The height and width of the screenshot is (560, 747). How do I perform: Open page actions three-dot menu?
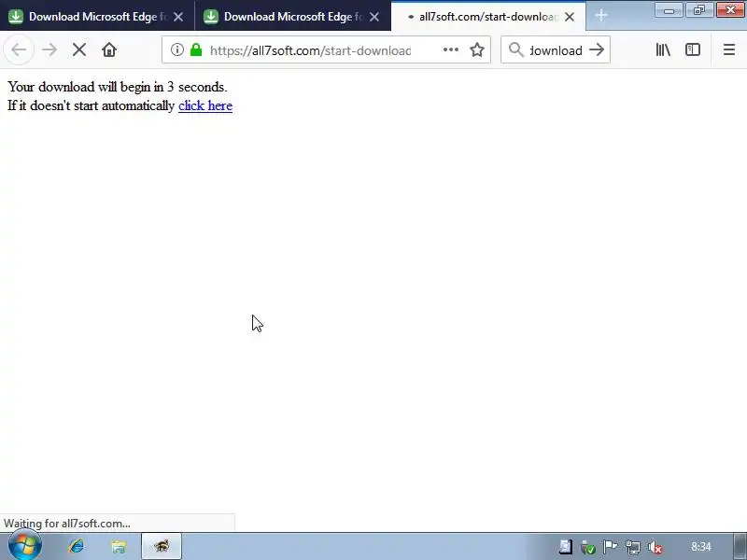[x=451, y=49]
